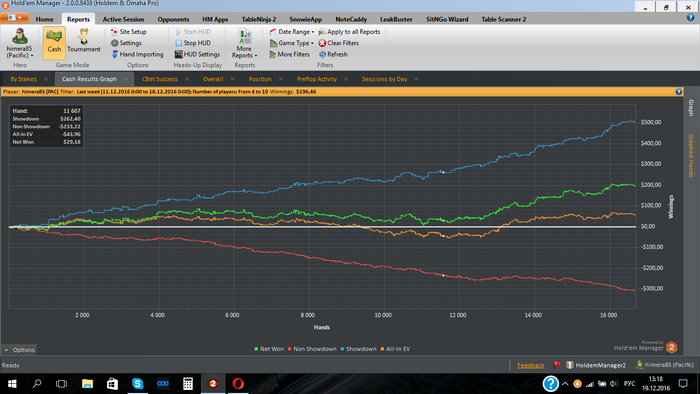Switch to the Overall report tab
700x394 pixels.
click(213, 79)
